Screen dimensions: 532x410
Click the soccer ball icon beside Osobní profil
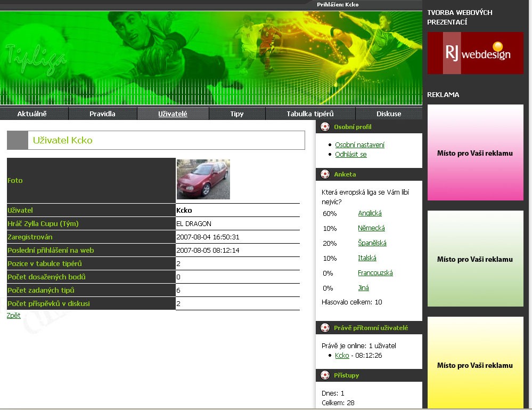(325, 127)
